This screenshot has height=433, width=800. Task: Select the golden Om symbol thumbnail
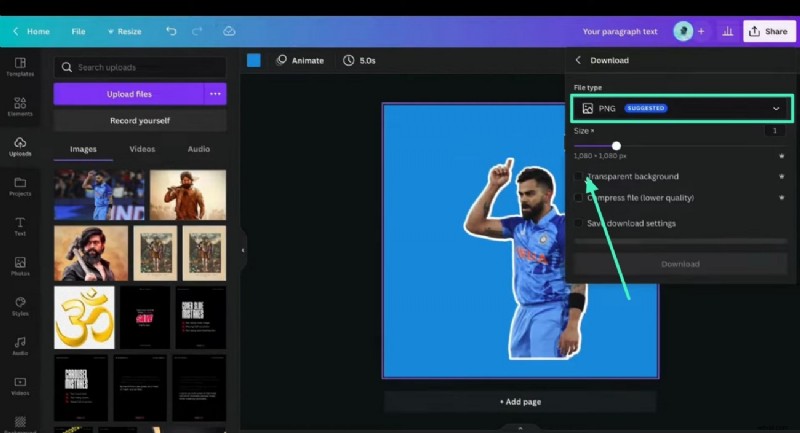(84, 317)
